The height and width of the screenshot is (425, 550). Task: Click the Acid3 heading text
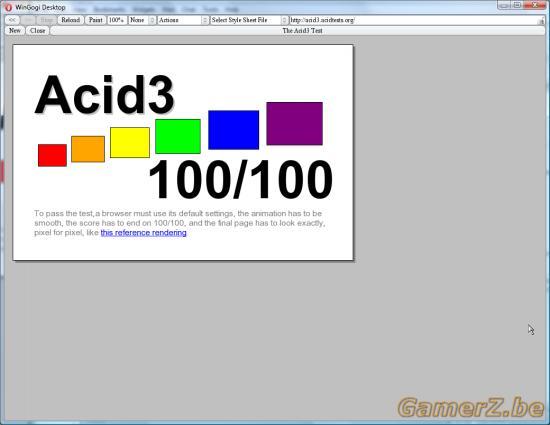(105, 95)
